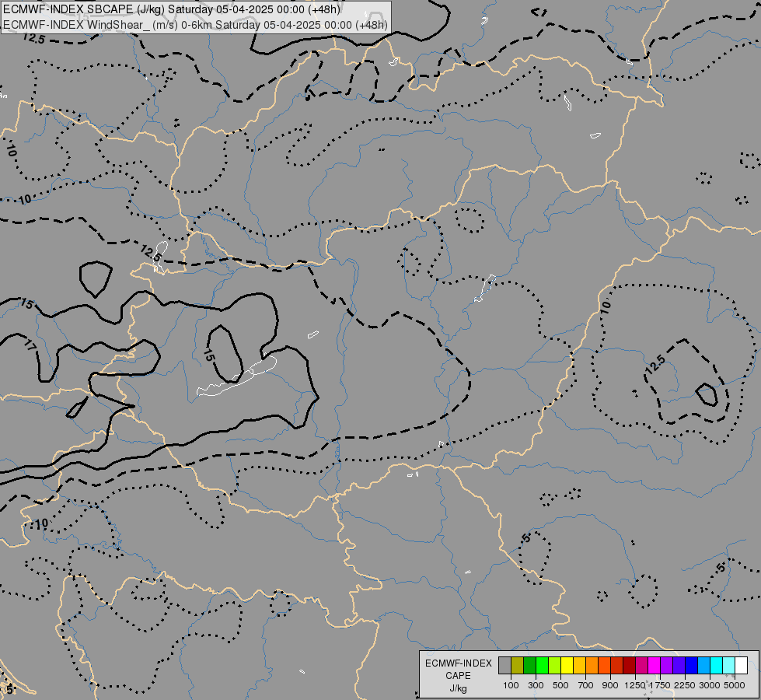Click the magenta swatch in the CAPE legend
Screen dimensions: 761x700
[x=654, y=665]
